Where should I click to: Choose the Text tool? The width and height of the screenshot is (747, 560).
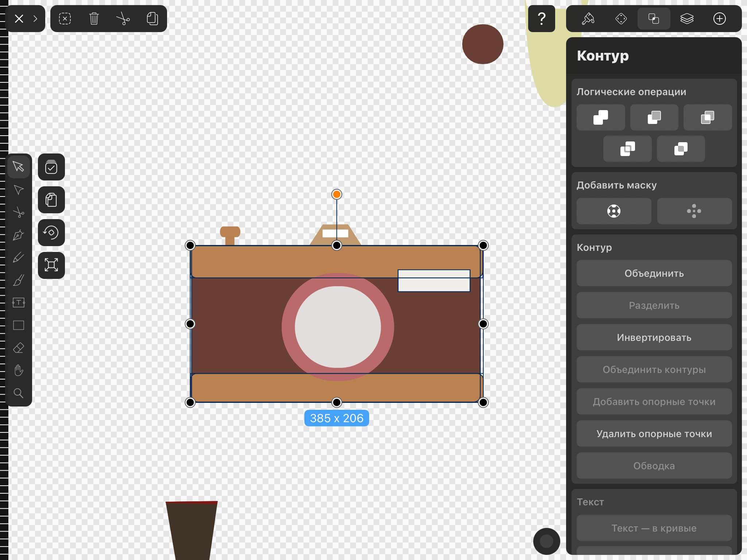click(x=19, y=303)
